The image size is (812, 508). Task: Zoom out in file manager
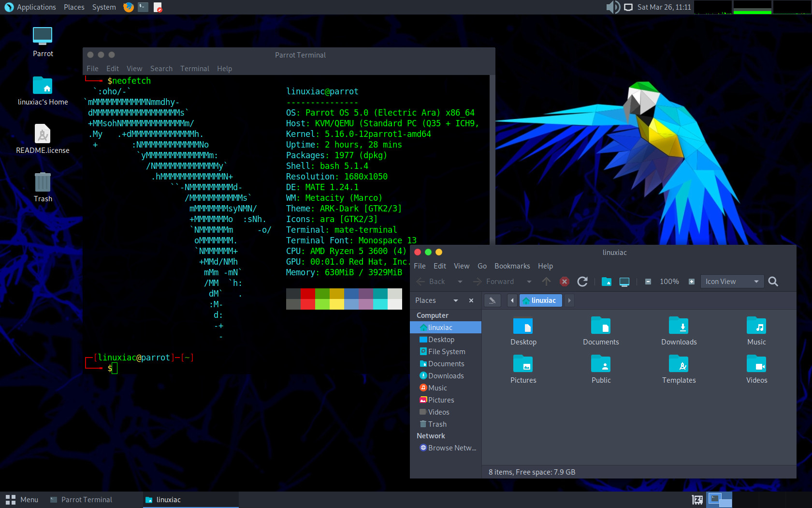(x=648, y=282)
